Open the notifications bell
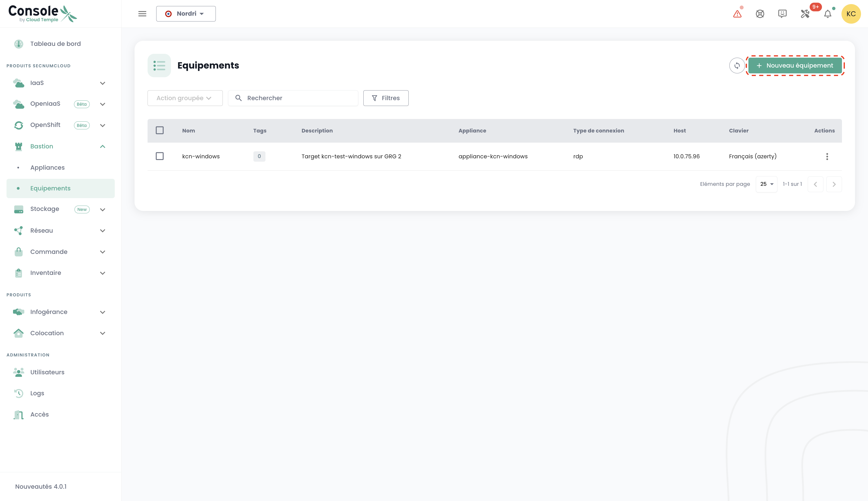Screen dimensions: 868x501 tap(828, 14)
